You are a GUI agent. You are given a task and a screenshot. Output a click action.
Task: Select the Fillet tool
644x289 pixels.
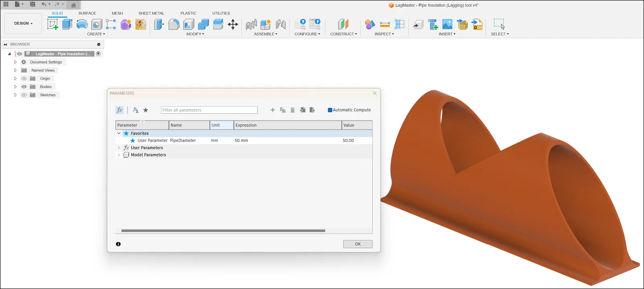(174, 24)
